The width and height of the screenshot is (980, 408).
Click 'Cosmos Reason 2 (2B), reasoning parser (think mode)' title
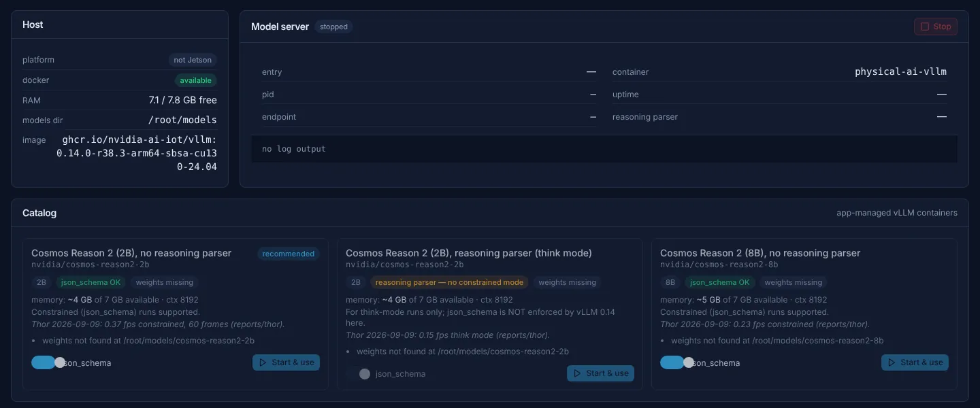pyautogui.click(x=469, y=253)
